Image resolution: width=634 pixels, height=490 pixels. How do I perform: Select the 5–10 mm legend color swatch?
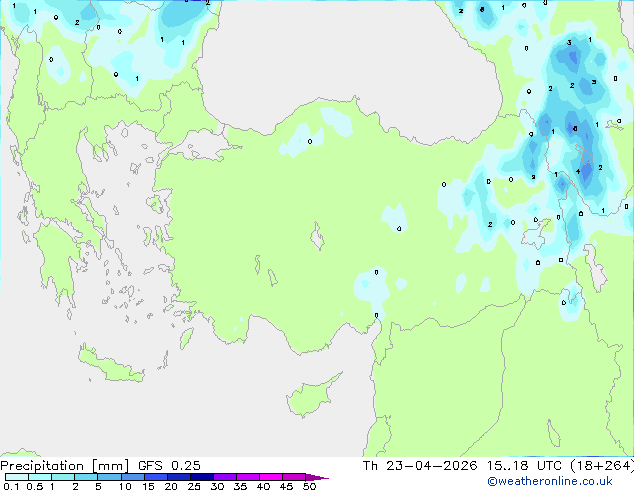point(109,477)
